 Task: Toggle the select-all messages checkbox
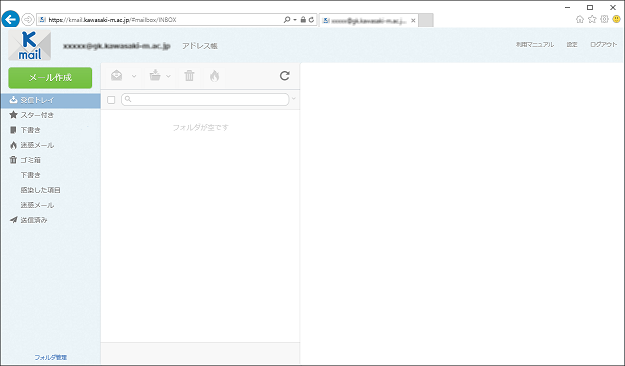coord(111,100)
